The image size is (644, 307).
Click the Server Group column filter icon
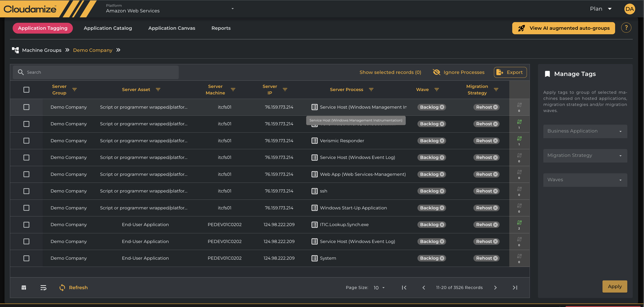pyautogui.click(x=74, y=89)
